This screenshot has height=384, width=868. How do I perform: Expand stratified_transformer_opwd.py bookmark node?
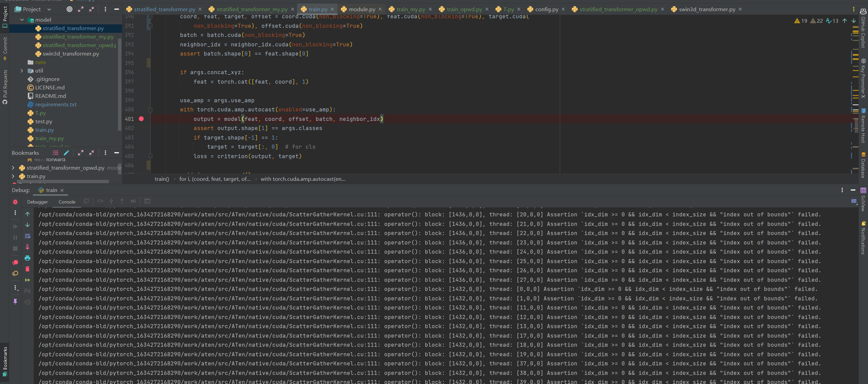pos(13,168)
